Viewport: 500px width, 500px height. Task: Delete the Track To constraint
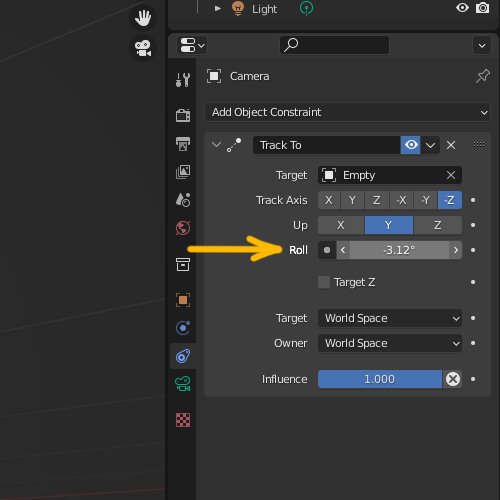pos(451,145)
